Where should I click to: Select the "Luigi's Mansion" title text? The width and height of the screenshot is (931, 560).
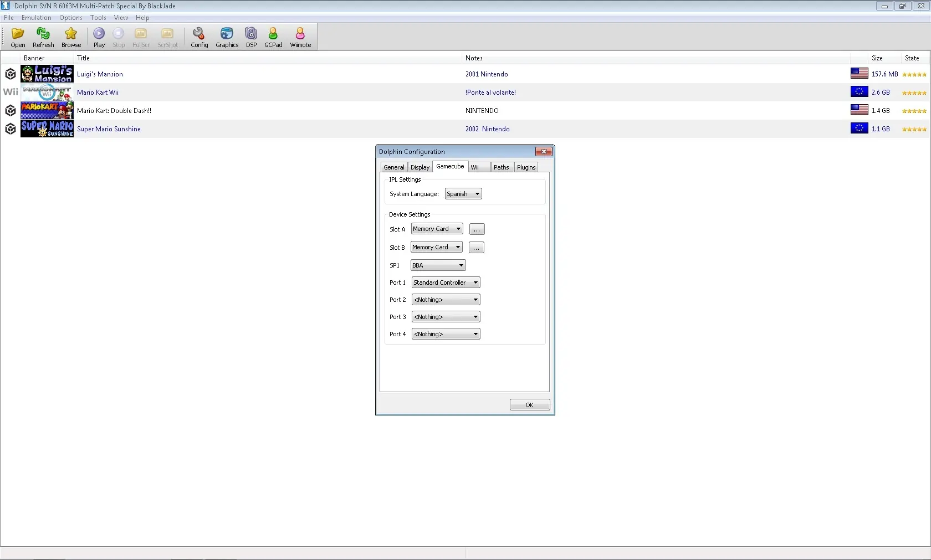[x=100, y=74]
